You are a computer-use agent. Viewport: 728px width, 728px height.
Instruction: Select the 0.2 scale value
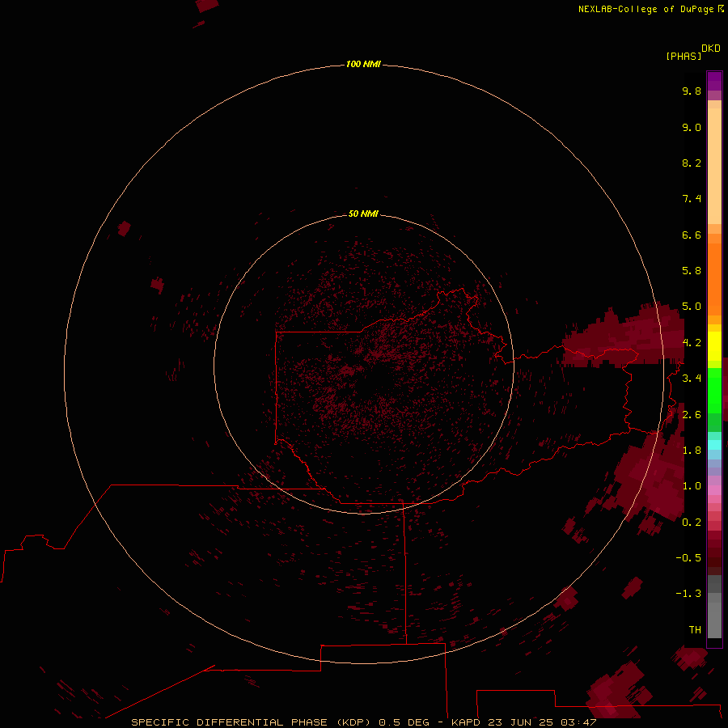(692, 523)
